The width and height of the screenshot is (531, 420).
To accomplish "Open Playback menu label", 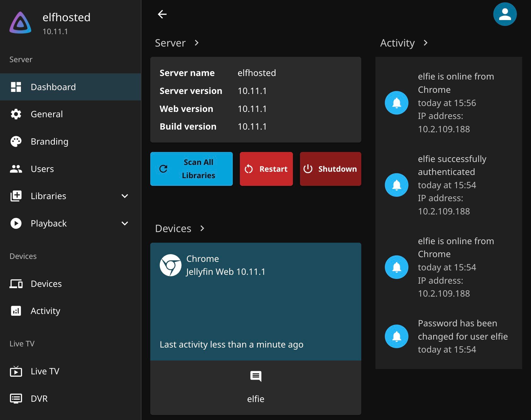I will click(x=49, y=224).
